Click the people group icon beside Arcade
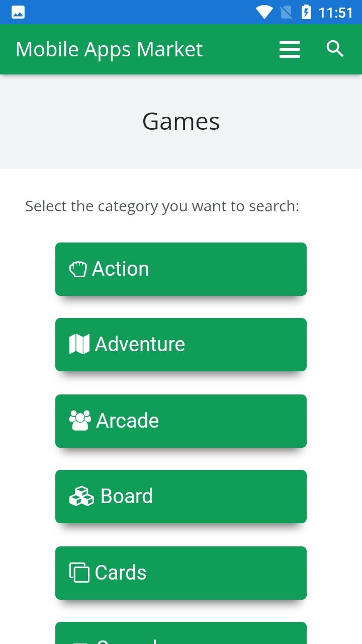The width and height of the screenshot is (362, 644). [x=80, y=421]
